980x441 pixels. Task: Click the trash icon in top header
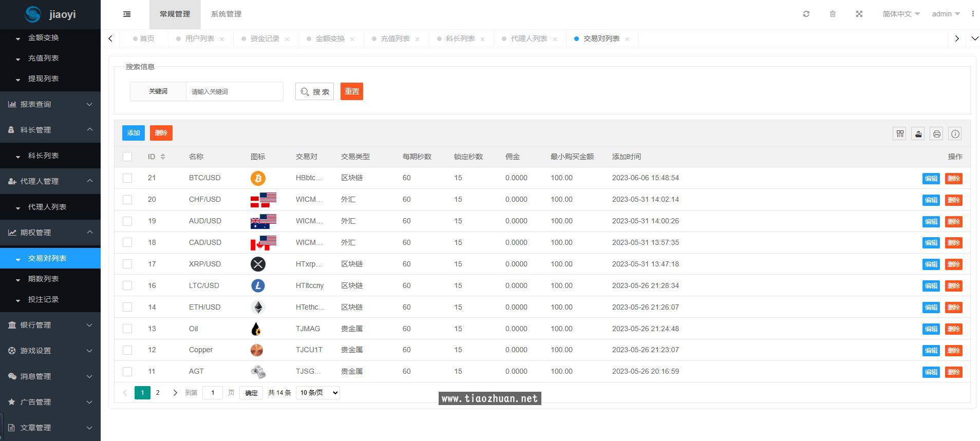point(833,14)
